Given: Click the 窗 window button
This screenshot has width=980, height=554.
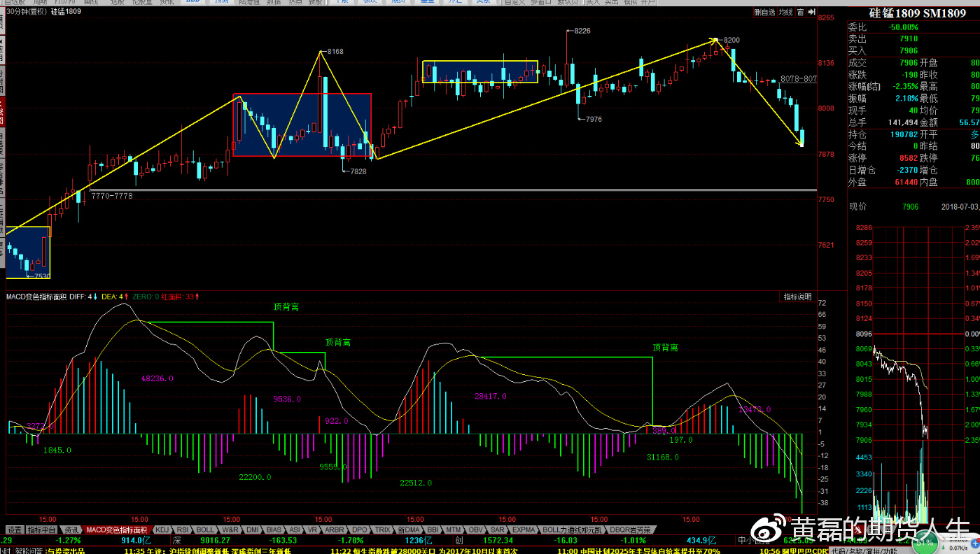Looking at the screenshot, I should pyautogui.click(x=799, y=12).
